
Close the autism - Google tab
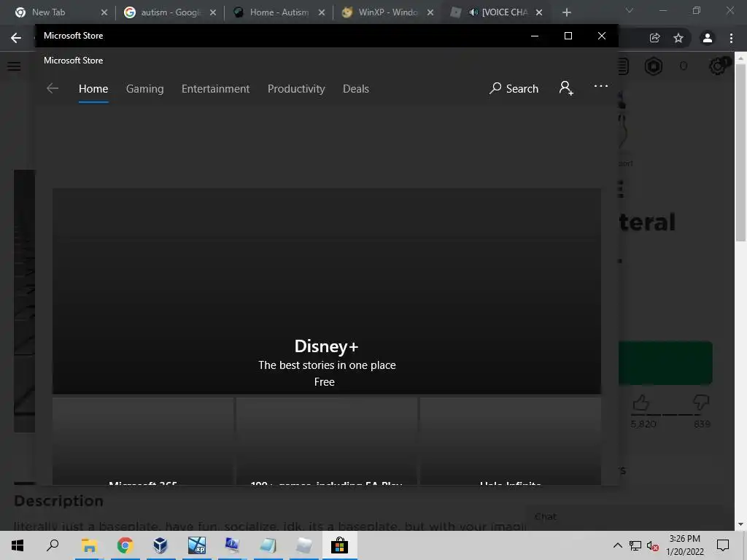click(213, 12)
